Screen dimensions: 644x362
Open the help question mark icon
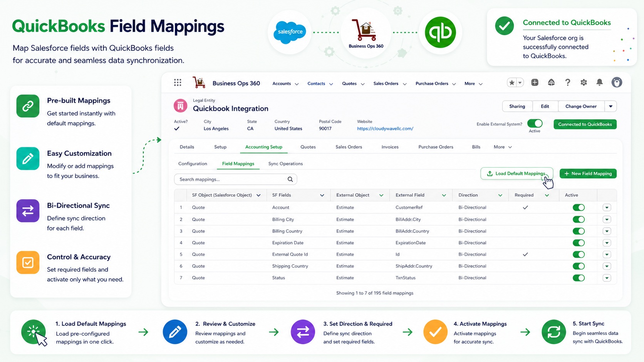pos(567,82)
